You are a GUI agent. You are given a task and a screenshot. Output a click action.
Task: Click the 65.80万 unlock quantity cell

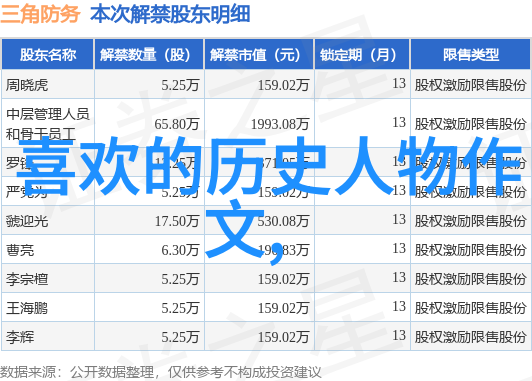(x=177, y=124)
